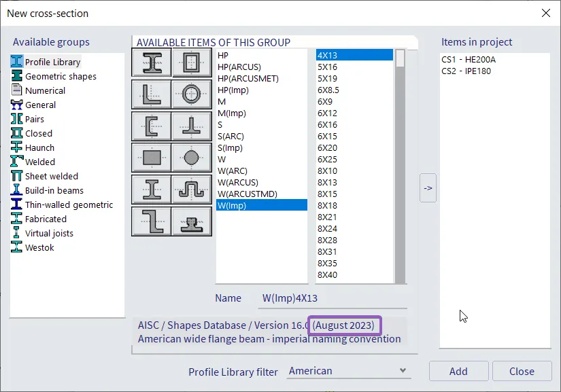
Task: Pick the 8X24 size entry
Action: click(327, 228)
